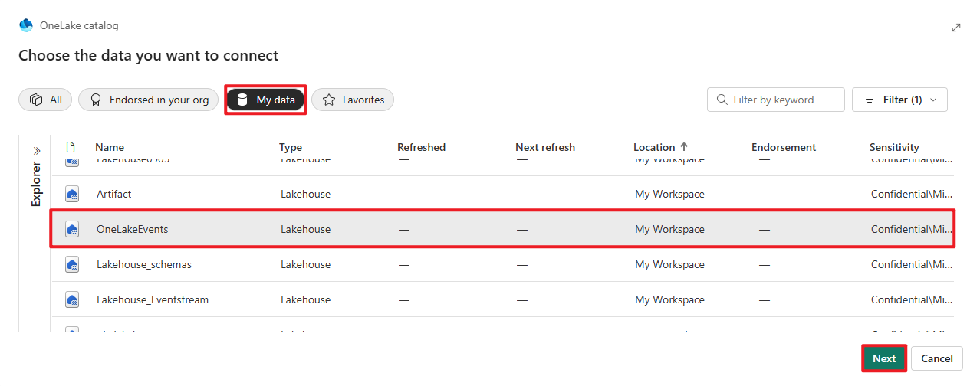Click the Lakehouse_schemas lakehouse icon

(x=72, y=265)
